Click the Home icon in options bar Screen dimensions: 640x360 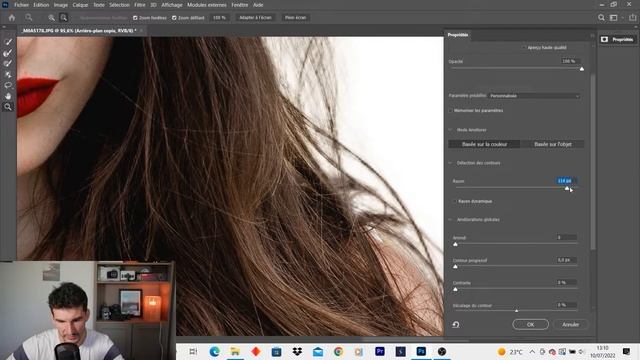12,18
